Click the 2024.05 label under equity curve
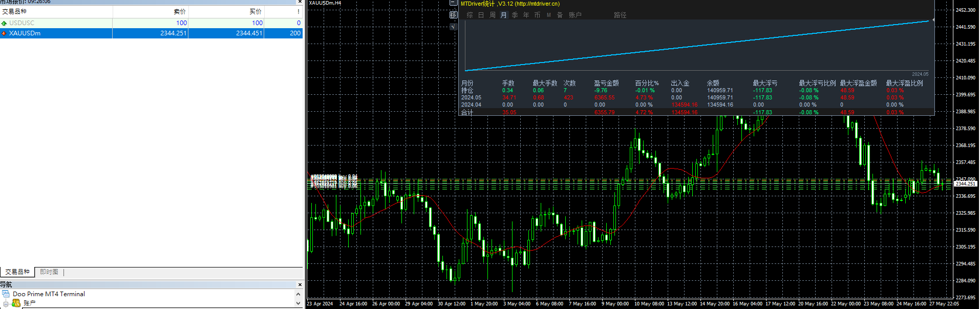Image resolution: width=980 pixels, height=309 pixels. (920, 74)
